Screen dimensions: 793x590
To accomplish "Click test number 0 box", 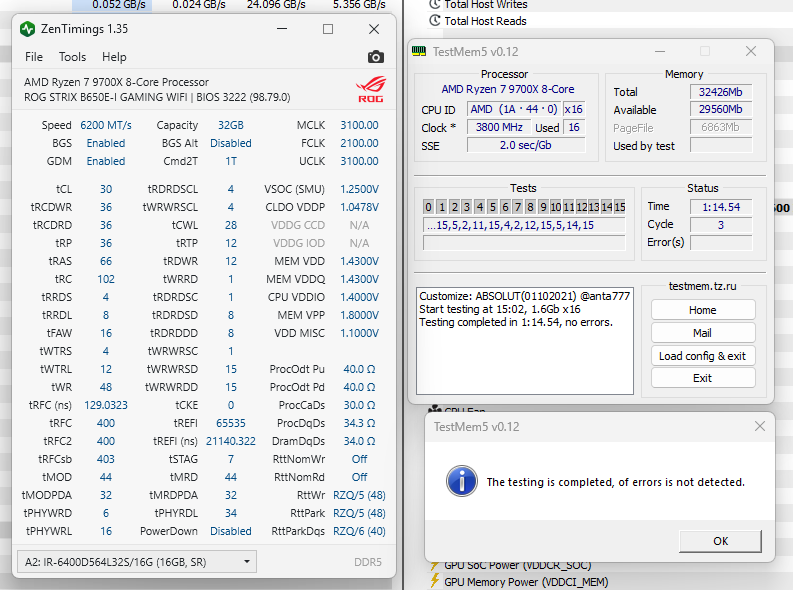I will click(x=428, y=206).
